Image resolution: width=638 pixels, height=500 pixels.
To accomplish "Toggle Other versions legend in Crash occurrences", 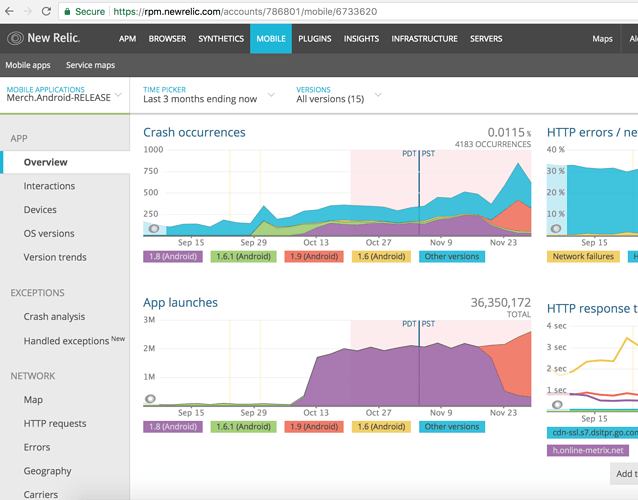I will point(452,257).
